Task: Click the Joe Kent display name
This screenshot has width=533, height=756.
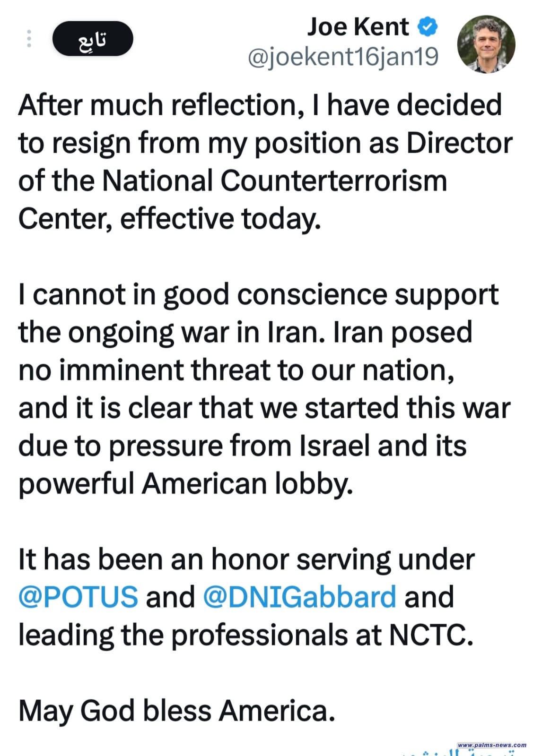Action: point(358,27)
